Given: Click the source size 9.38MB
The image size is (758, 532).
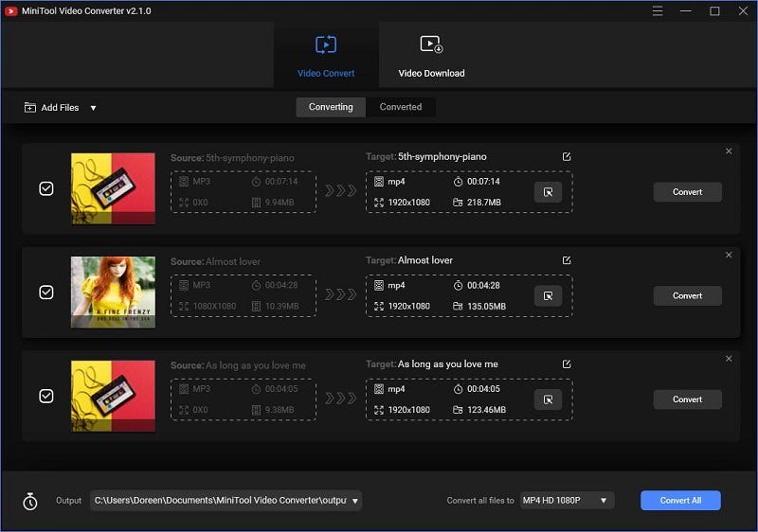Looking at the screenshot, I should [x=280, y=410].
